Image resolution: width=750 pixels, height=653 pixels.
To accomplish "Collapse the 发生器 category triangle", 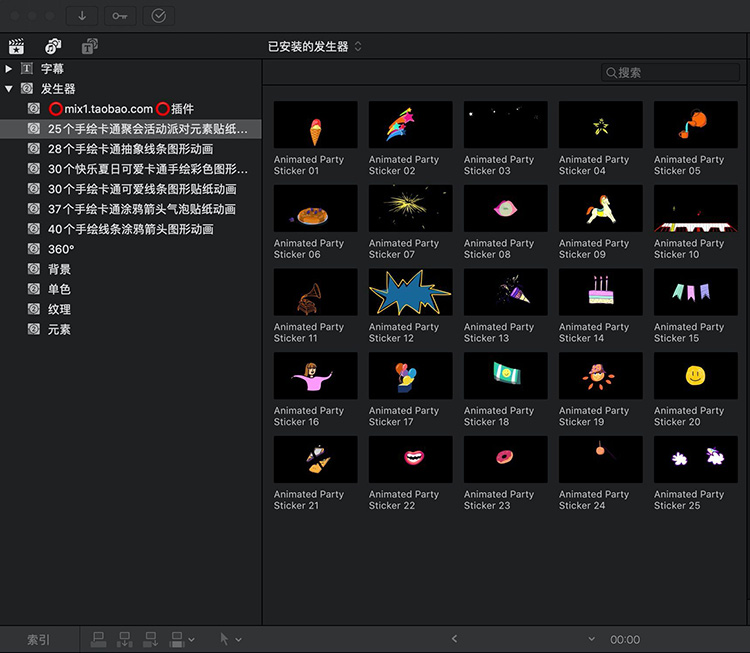I will (x=9, y=89).
